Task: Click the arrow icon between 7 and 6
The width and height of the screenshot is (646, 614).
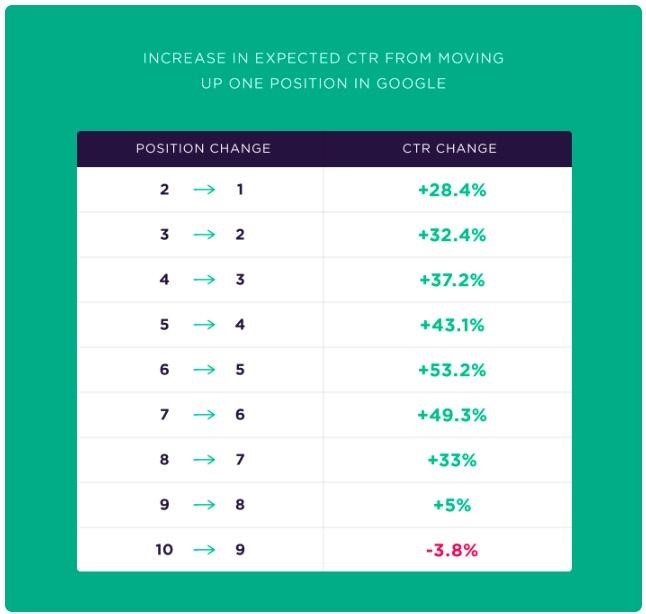Action: pos(204,415)
